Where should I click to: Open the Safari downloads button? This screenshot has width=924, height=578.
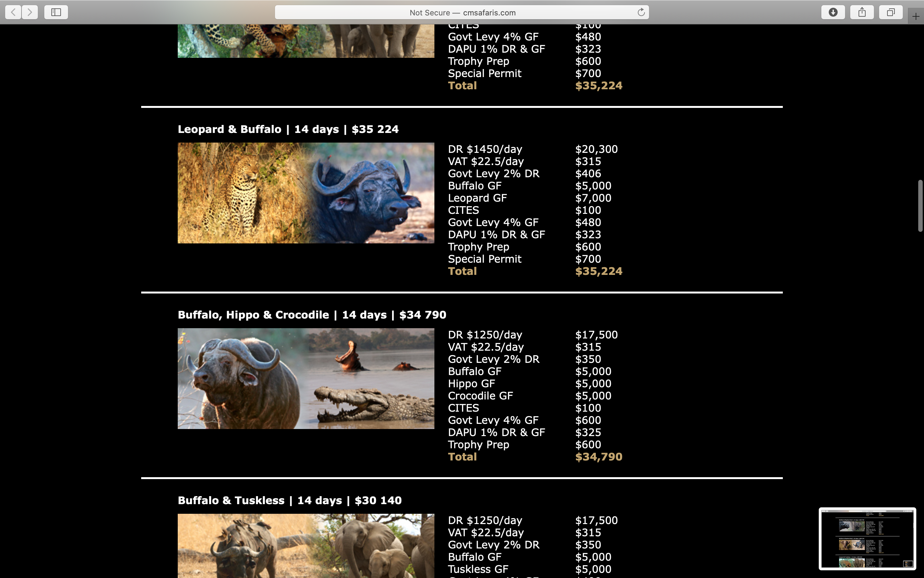click(833, 12)
